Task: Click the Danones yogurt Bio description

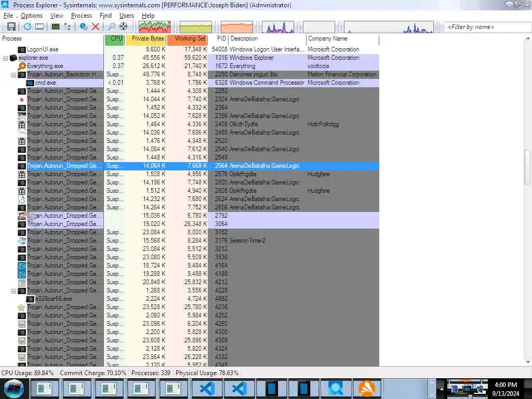Action: pos(254,74)
